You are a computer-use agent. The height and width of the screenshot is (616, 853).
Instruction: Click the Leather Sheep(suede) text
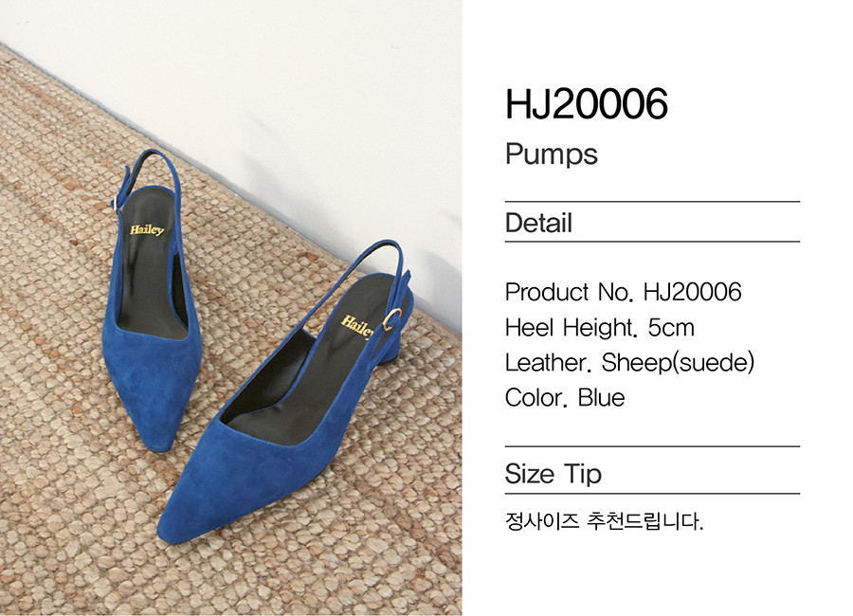(629, 363)
